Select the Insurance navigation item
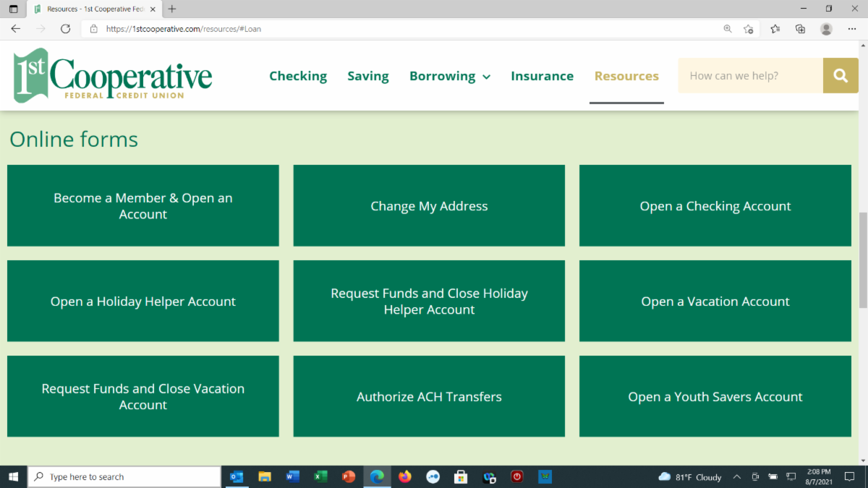The height and width of the screenshot is (488, 868). click(x=542, y=76)
